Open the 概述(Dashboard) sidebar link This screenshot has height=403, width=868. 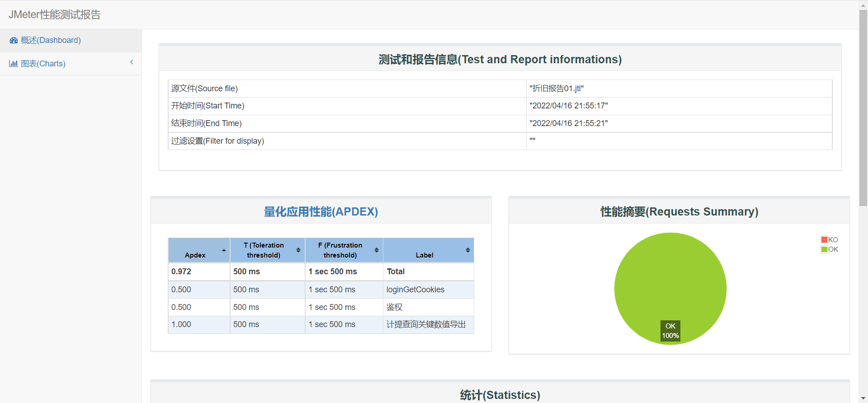pos(51,40)
